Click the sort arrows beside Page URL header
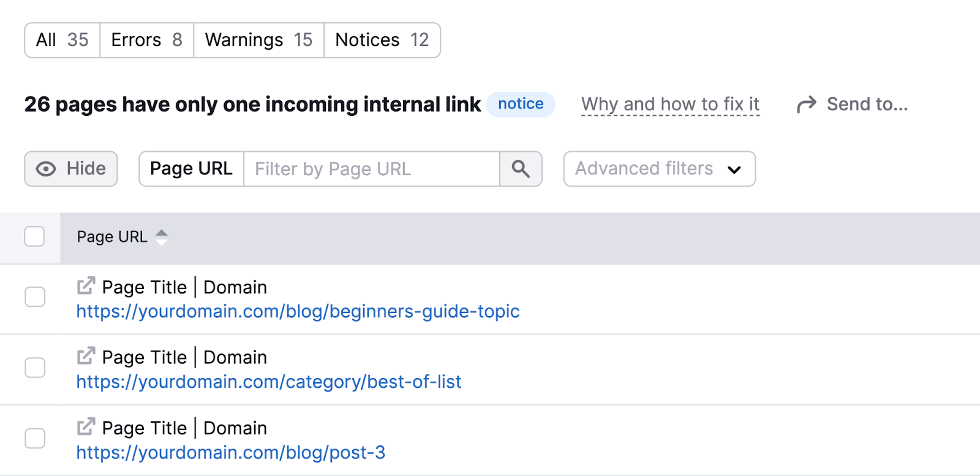Screen dimensions: 980x476 [161, 237]
